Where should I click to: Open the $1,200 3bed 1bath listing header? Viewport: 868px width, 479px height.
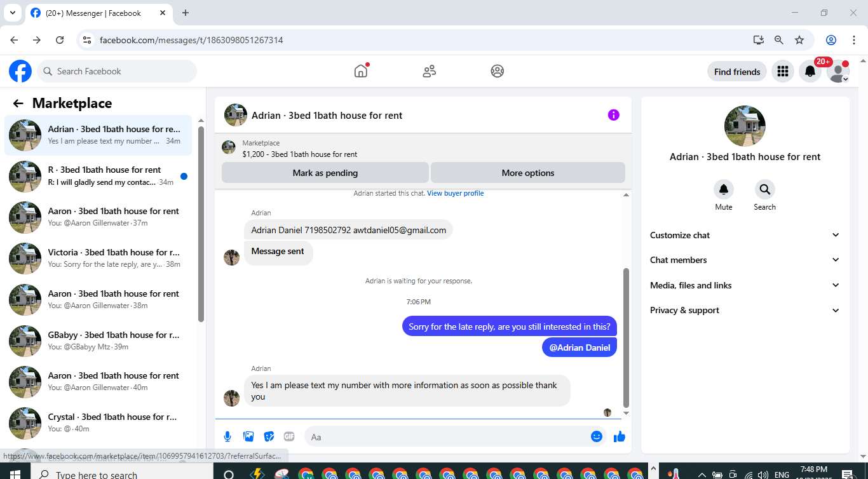pos(423,148)
